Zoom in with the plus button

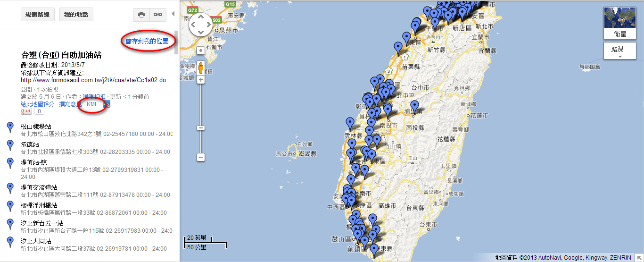coord(201,80)
